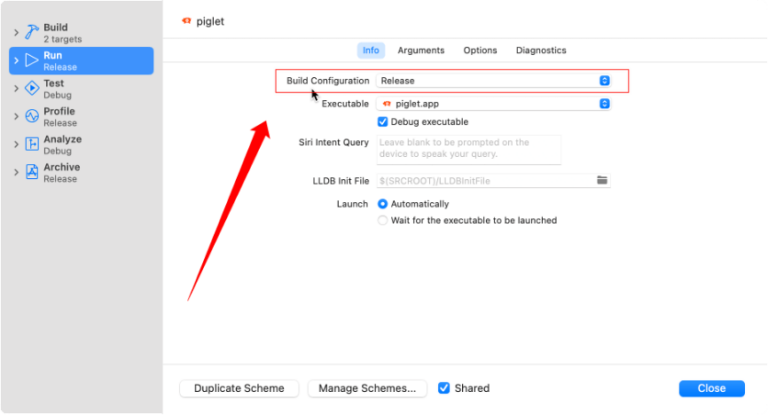The height and width of the screenshot is (415, 768).
Task: Open the Build Configuration dropdown
Action: (x=494, y=80)
